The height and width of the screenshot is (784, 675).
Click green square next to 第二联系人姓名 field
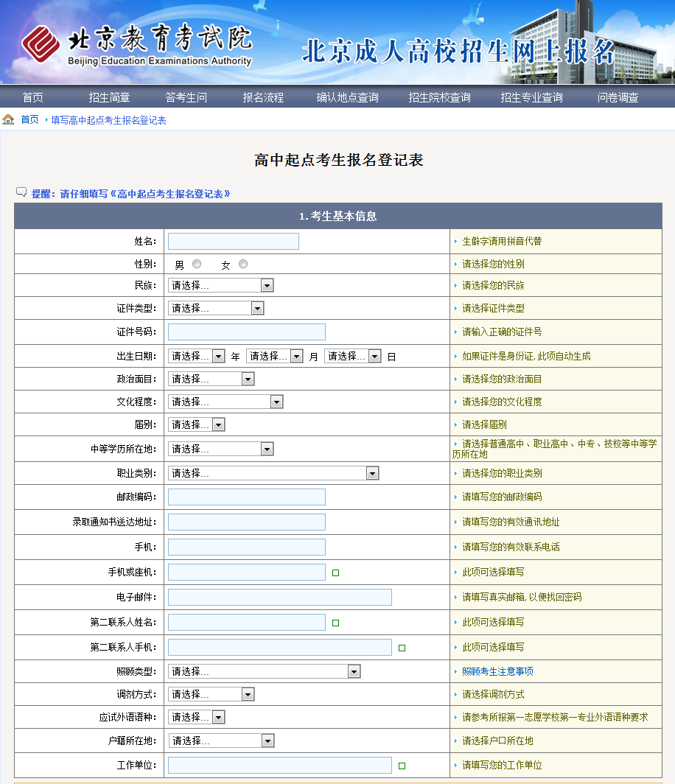click(x=335, y=623)
